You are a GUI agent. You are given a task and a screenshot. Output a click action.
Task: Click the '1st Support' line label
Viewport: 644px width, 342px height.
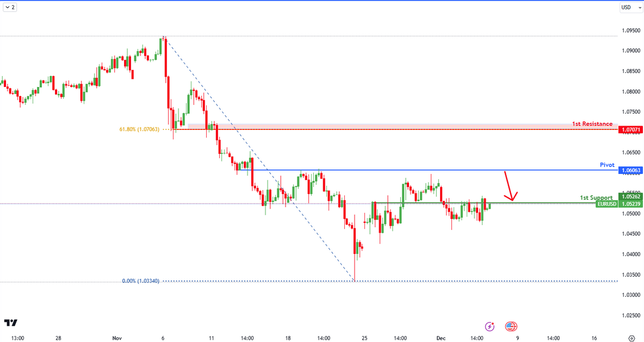coord(596,197)
